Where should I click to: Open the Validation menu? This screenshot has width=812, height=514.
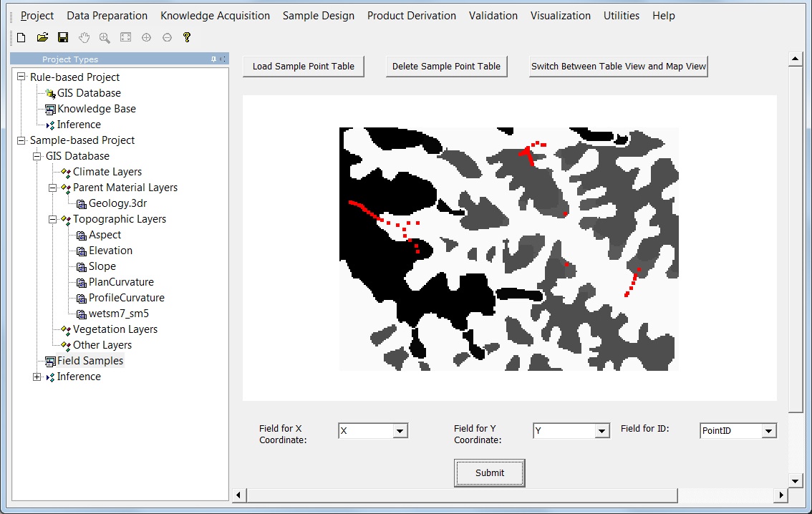(493, 16)
